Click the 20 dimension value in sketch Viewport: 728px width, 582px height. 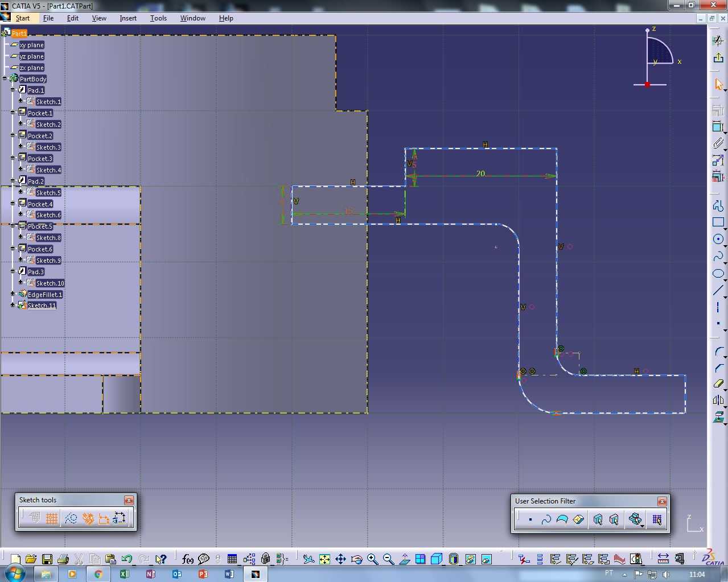(480, 174)
